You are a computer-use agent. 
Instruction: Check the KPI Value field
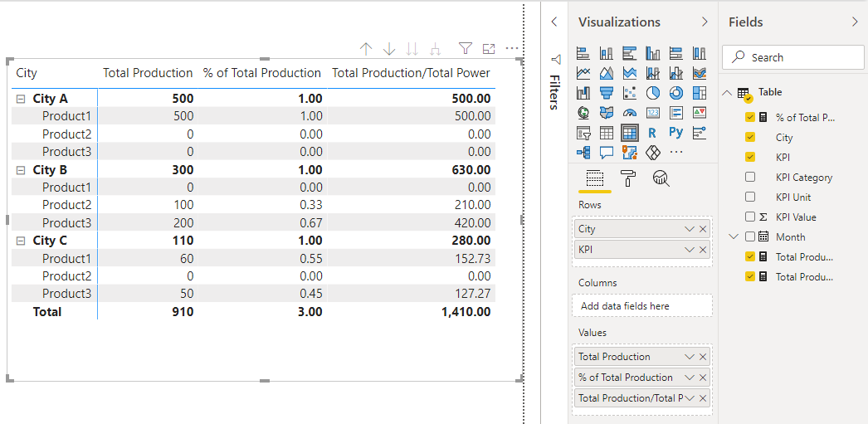point(750,217)
